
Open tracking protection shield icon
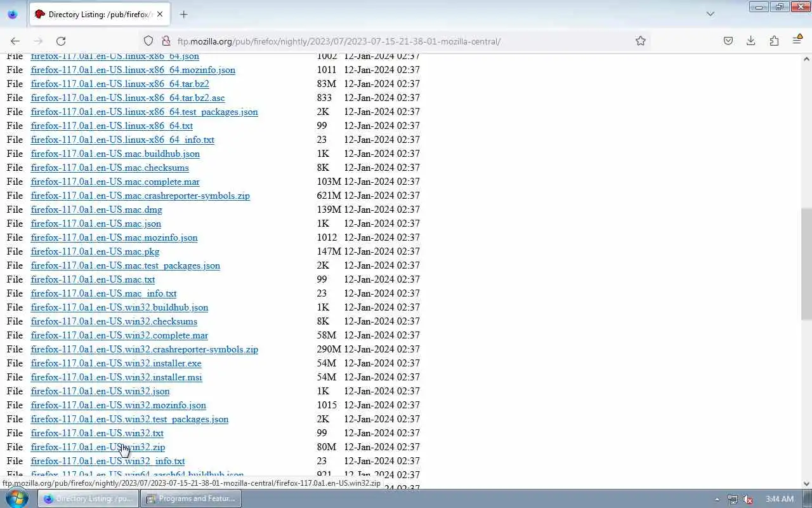pyautogui.click(x=148, y=41)
